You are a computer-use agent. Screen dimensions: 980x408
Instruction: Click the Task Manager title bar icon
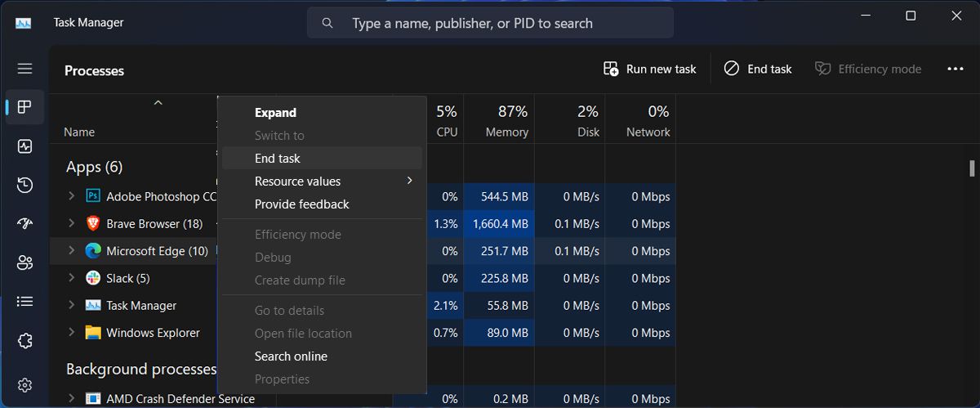(x=23, y=23)
